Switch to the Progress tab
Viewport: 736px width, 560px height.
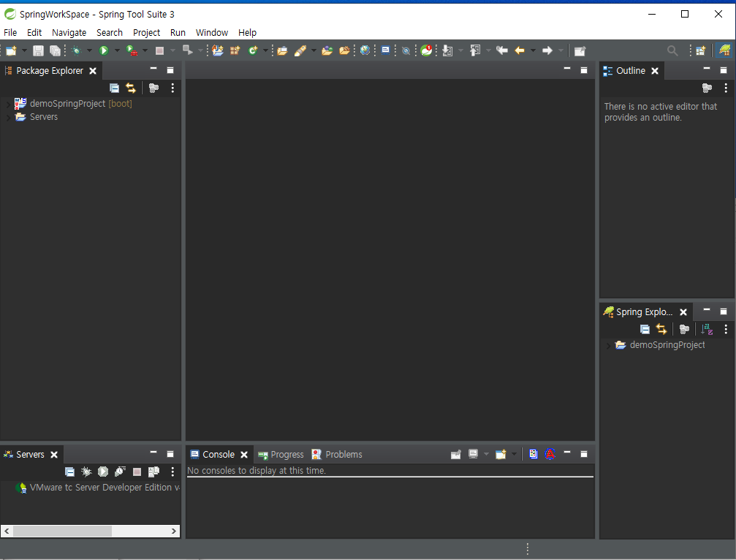[281, 455]
